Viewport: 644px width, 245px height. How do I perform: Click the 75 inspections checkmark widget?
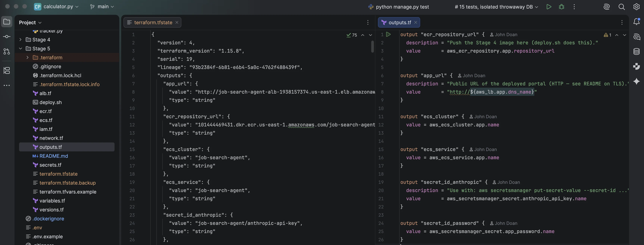pos(352,35)
